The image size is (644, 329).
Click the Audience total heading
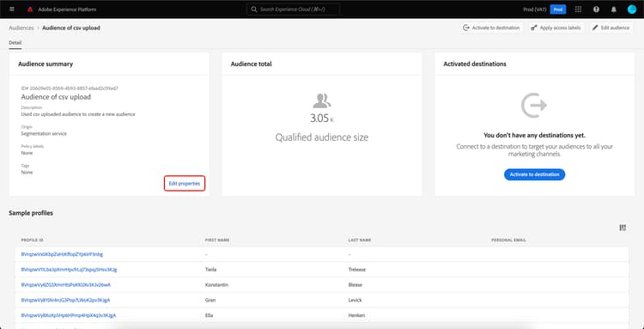point(252,64)
